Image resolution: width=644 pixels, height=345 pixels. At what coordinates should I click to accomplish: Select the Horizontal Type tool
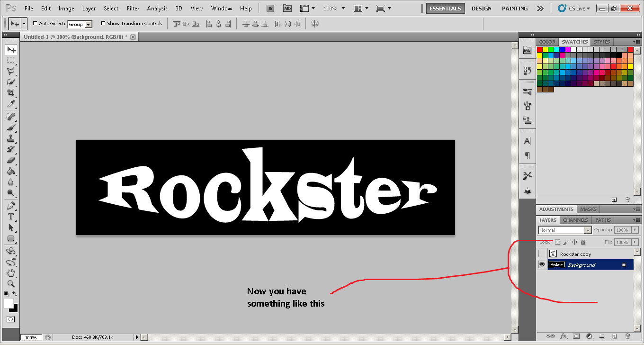click(10, 217)
